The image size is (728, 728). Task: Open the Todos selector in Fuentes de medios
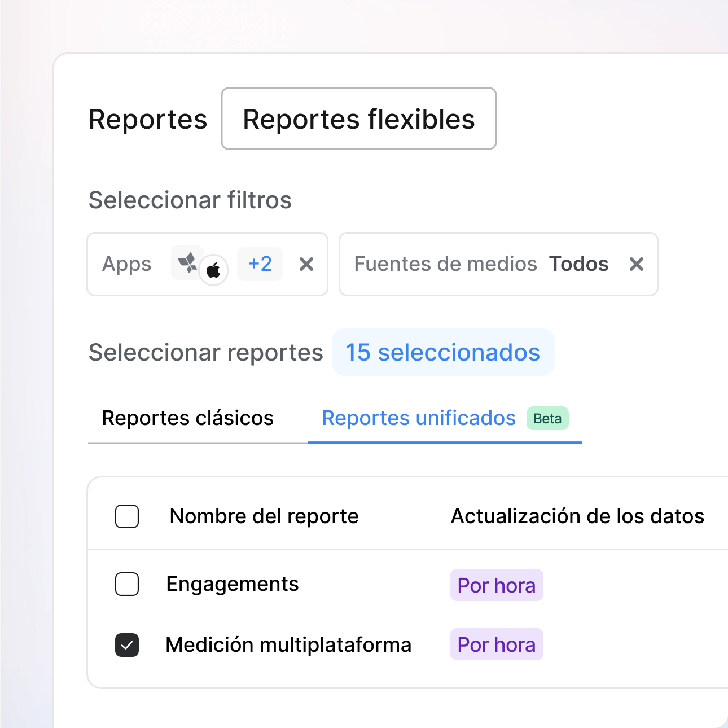coord(578,264)
